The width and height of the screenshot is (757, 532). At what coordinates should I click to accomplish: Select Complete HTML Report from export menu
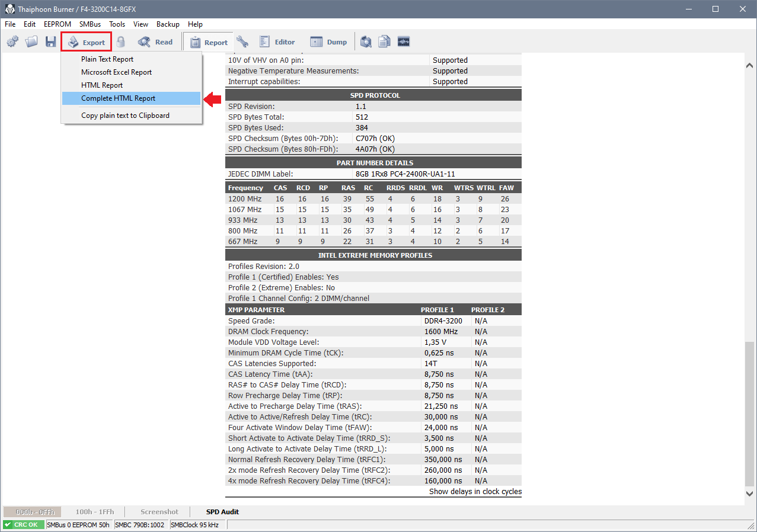[119, 98]
